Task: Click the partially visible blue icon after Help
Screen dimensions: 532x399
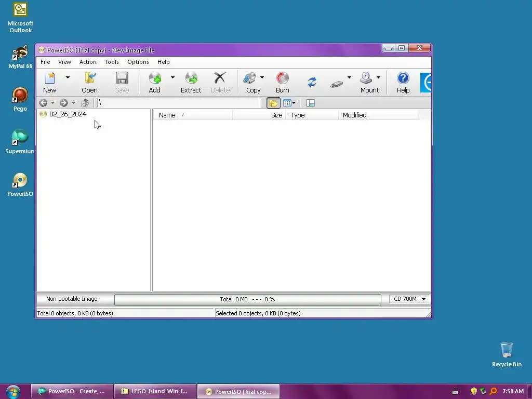Action: tap(426, 83)
